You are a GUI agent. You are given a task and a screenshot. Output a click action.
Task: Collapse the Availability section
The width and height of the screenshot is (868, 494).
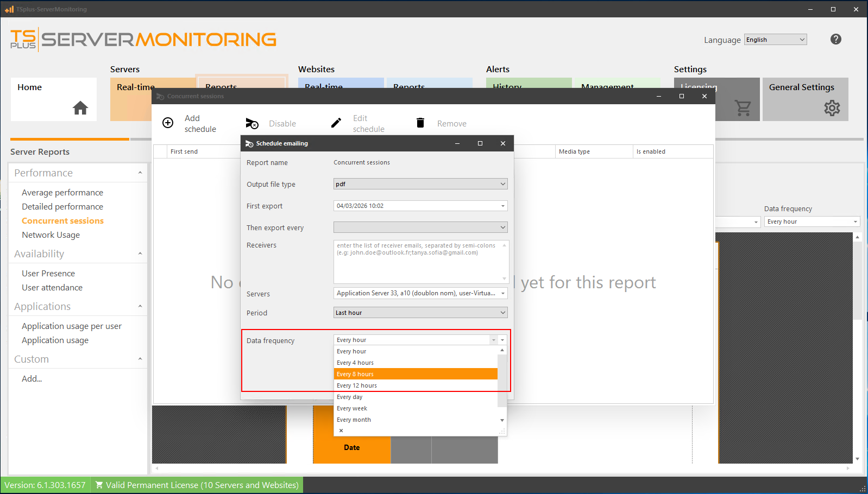click(140, 254)
